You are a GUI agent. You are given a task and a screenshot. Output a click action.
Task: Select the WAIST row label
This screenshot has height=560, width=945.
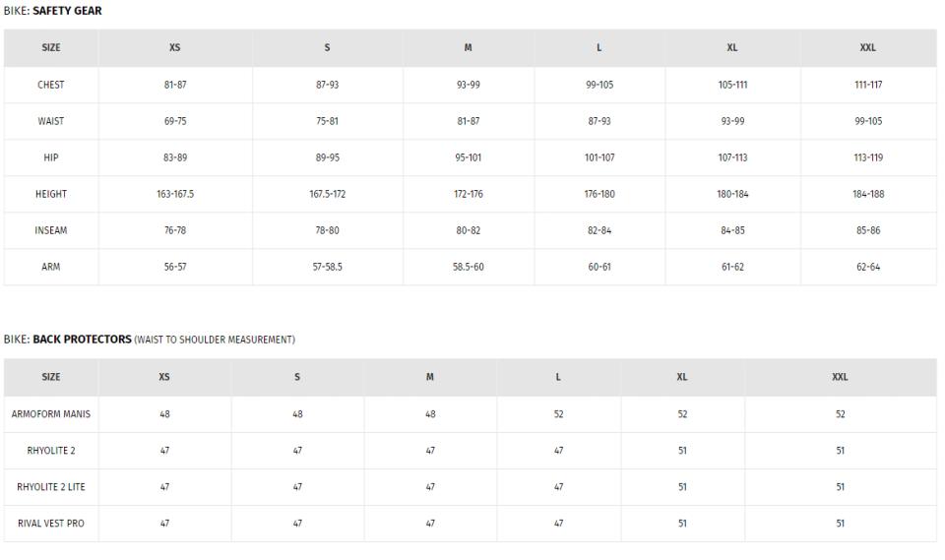(51, 121)
